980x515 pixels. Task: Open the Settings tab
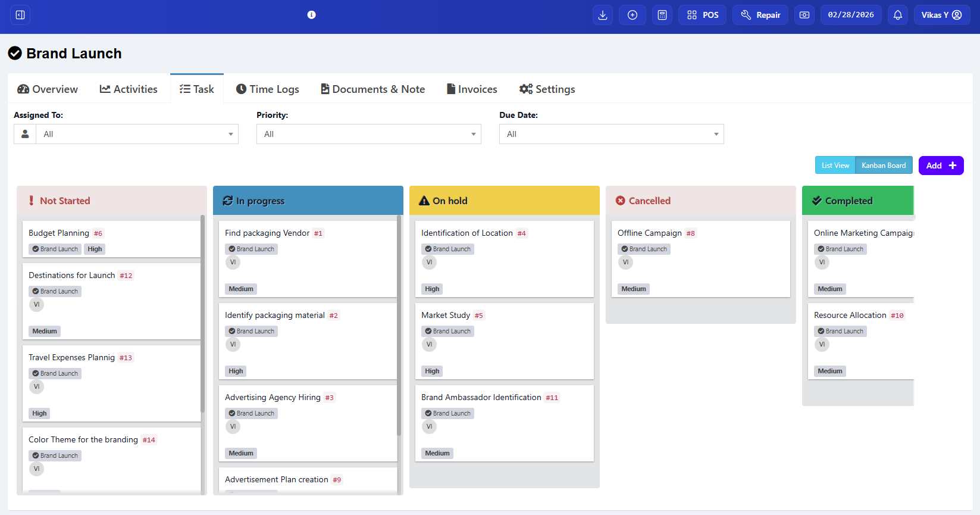[547, 89]
